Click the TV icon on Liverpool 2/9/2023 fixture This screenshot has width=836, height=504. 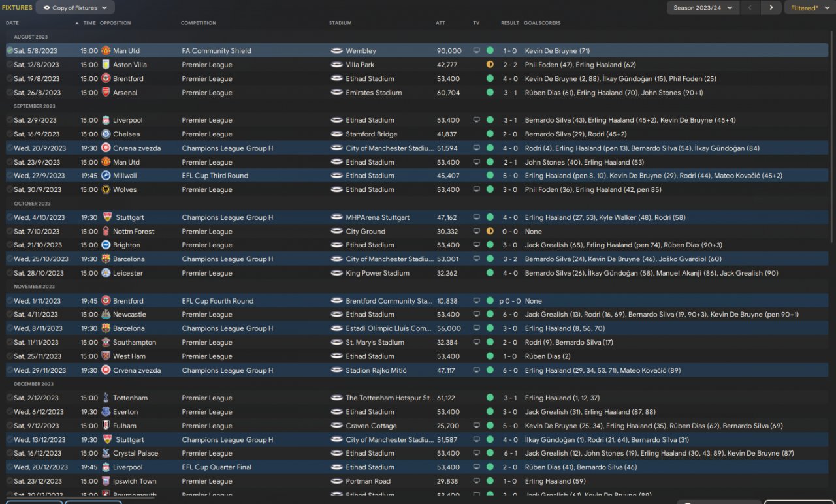click(476, 120)
